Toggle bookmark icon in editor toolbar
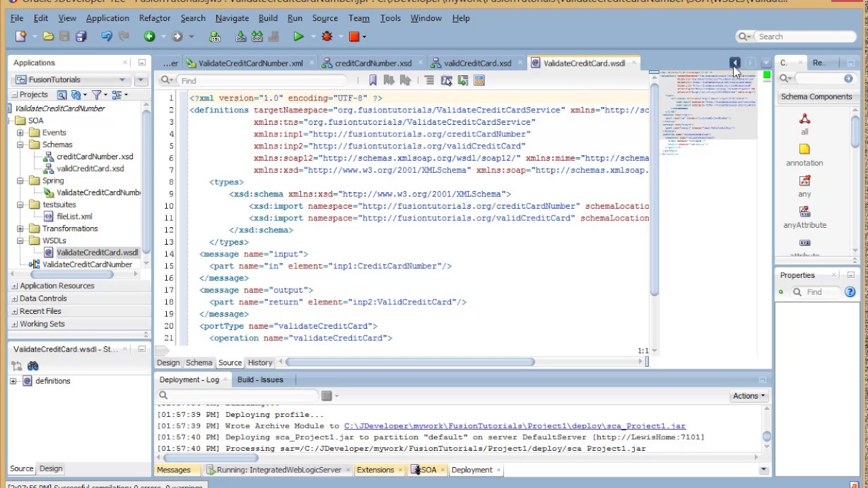 coord(373,80)
